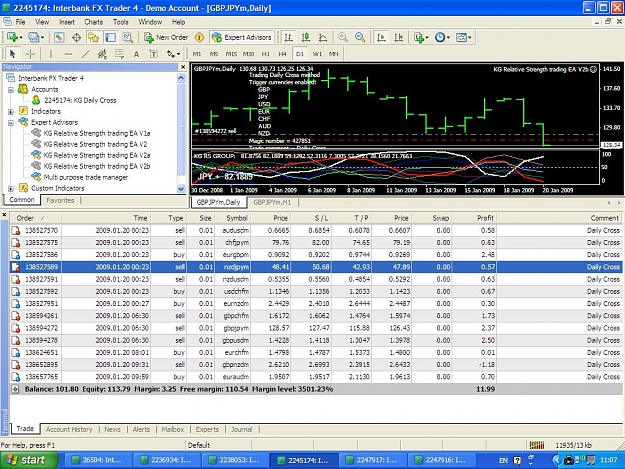Select the Text tool marked A

136,53
